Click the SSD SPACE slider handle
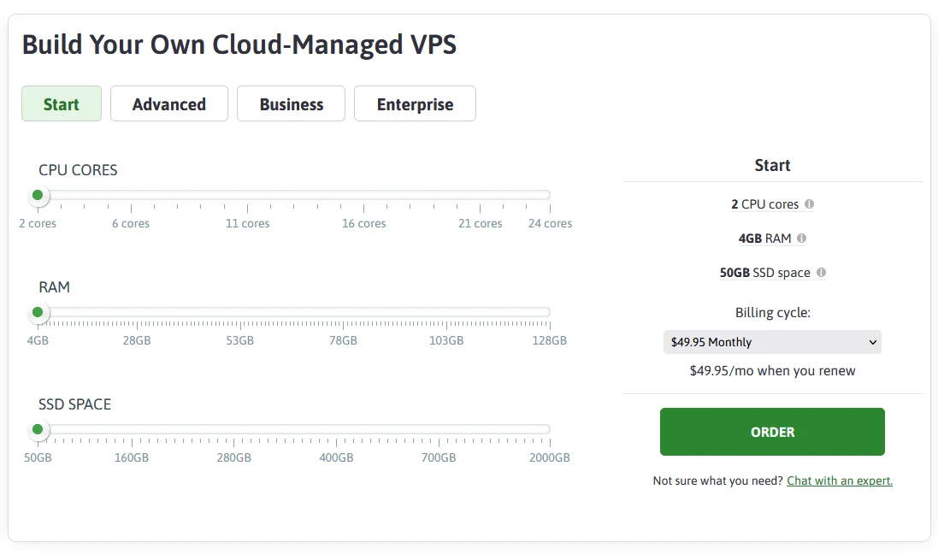This screenshot has height=560, width=938. pyautogui.click(x=37, y=430)
